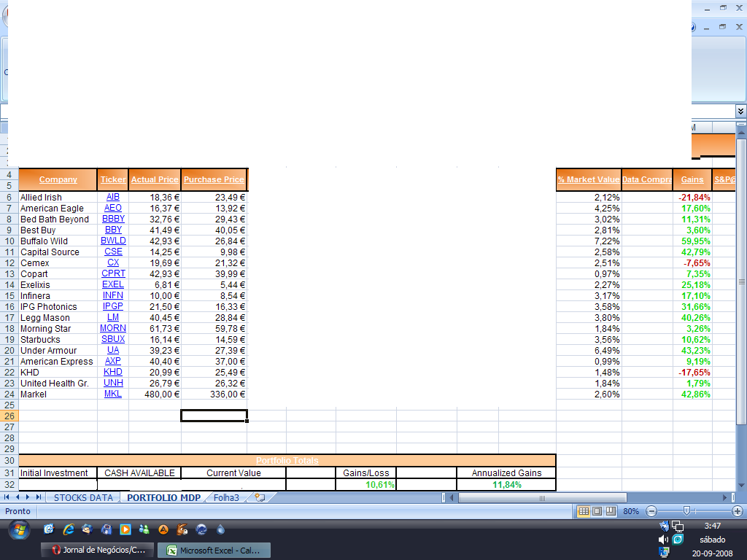Viewport: 747px width, 560px height.
Task: Click the horizontal scrollbar thumb
Action: tap(542, 497)
